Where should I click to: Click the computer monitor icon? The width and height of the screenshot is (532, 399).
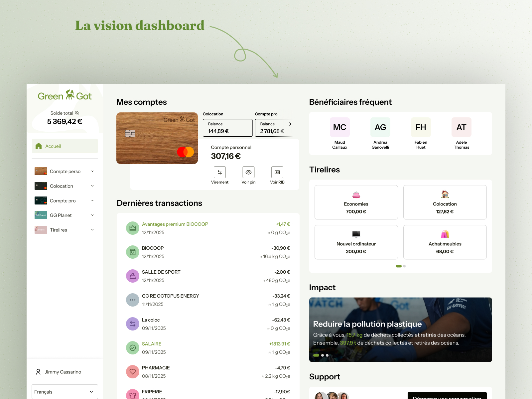[356, 234]
